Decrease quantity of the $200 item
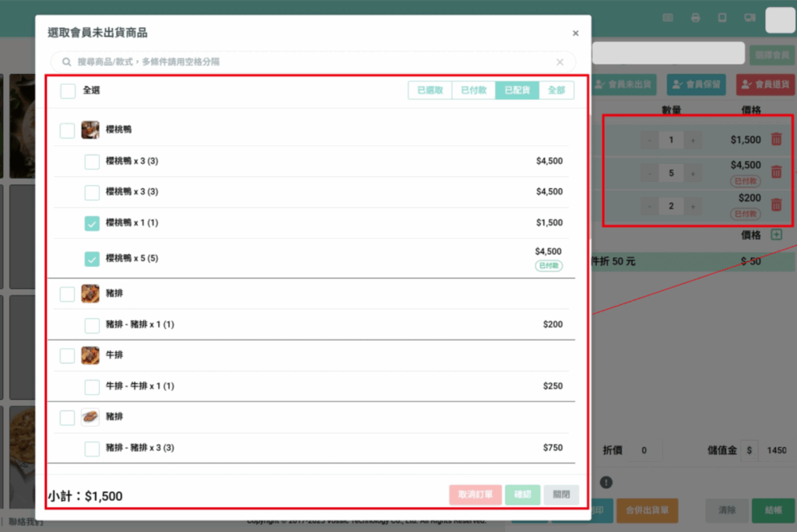 650,206
